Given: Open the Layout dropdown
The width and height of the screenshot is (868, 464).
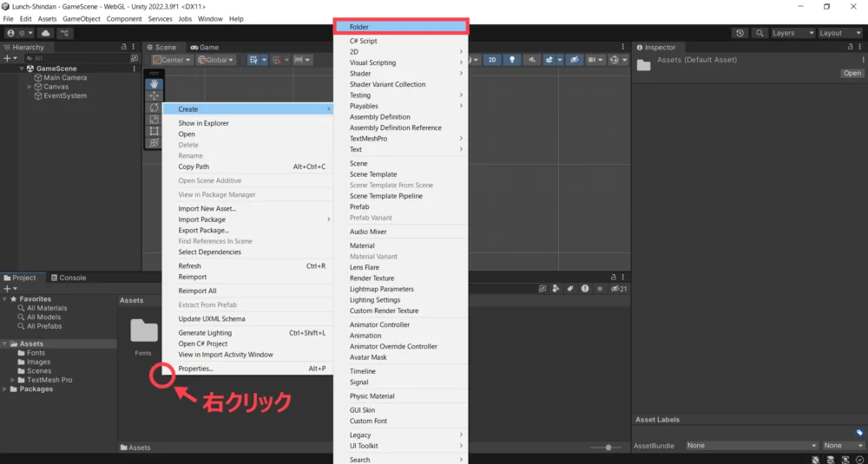Looking at the screenshot, I should tap(839, 33).
